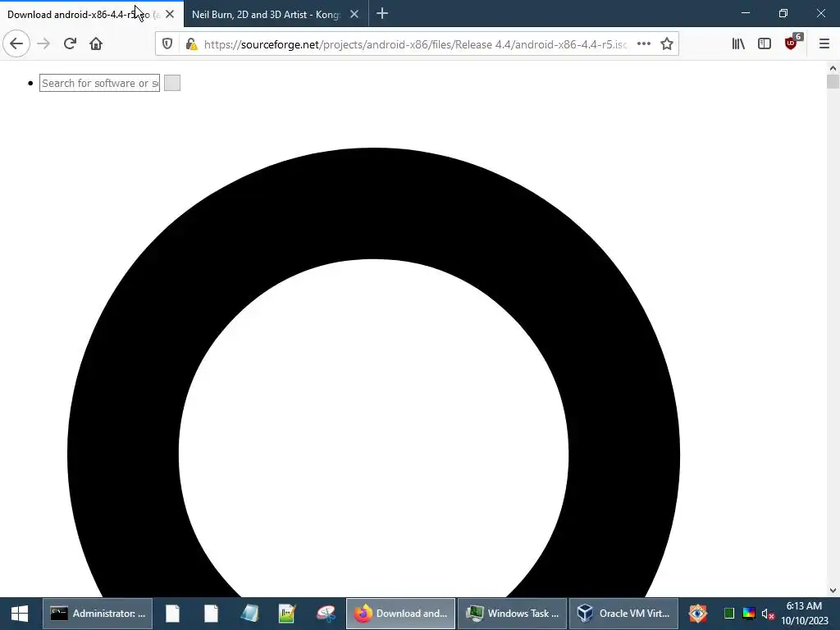The height and width of the screenshot is (630, 840).
Task: Submit search with the gray button
Action: point(172,83)
